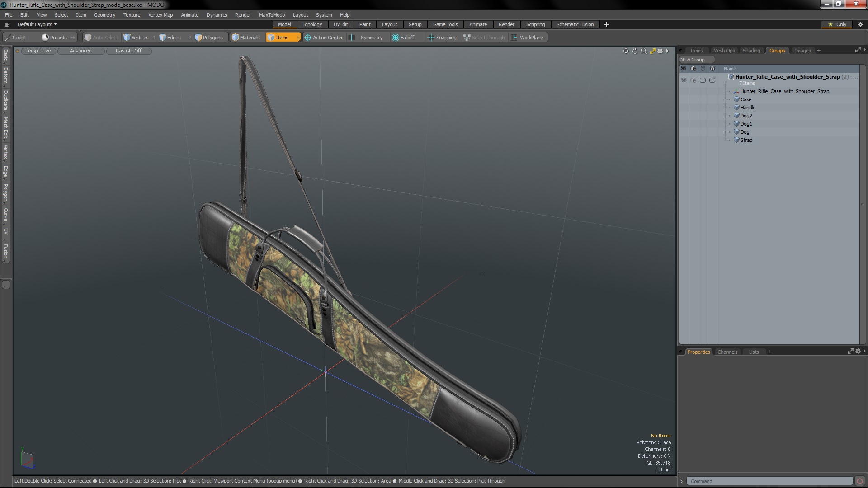Switch to the UVEdit layout tab
This screenshot has width=868, height=488.
tap(340, 24)
